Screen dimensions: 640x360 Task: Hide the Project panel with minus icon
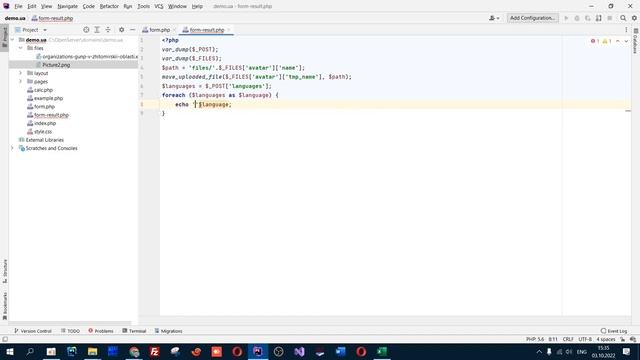pos(132,30)
